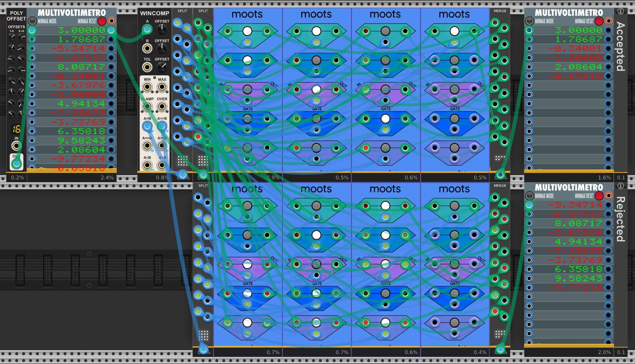Click the WINCOMP MIN output jack
This screenshot has width=635, height=364.
[x=147, y=87]
